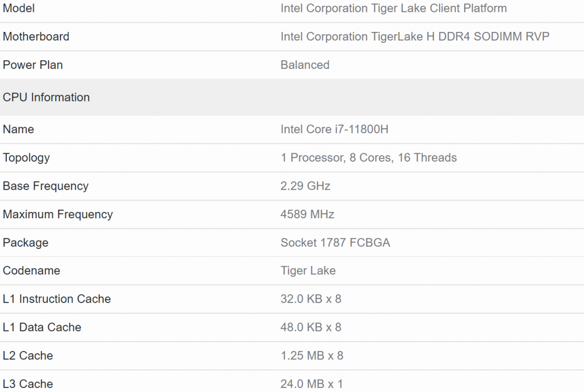
Task: Select the 'Power Plan' label
Action: [x=33, y=65]
